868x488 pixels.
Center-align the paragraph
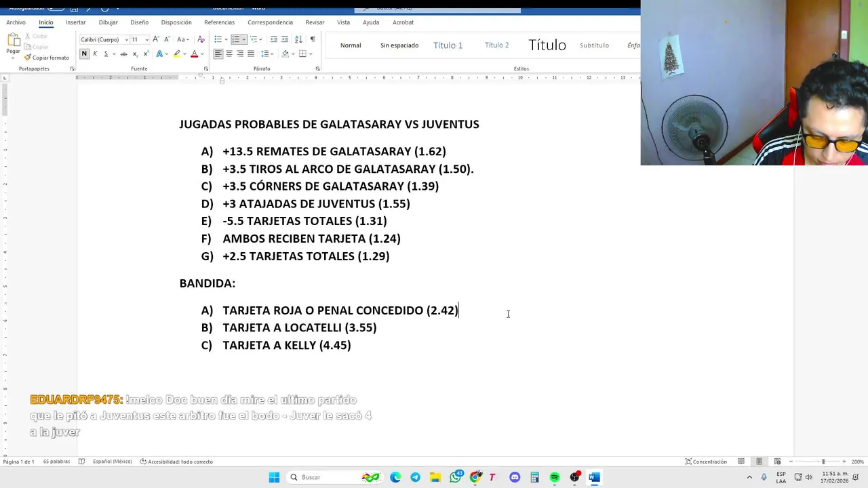coord(229,54)
